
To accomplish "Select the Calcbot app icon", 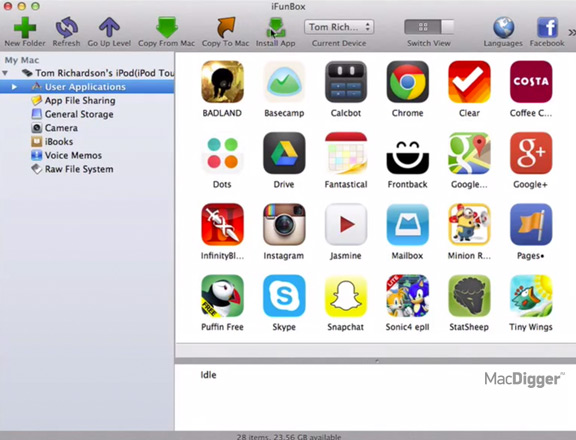I will point(346,82).
